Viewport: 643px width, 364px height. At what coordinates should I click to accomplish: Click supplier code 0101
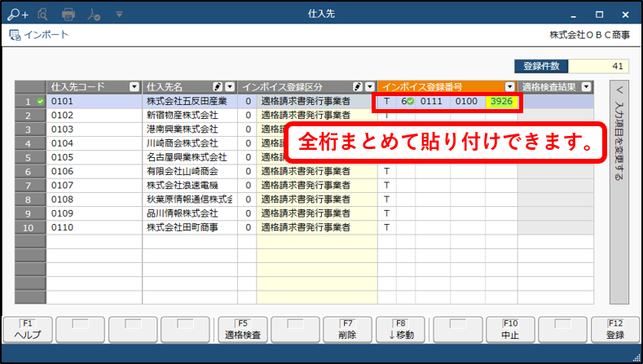(62, 101)
